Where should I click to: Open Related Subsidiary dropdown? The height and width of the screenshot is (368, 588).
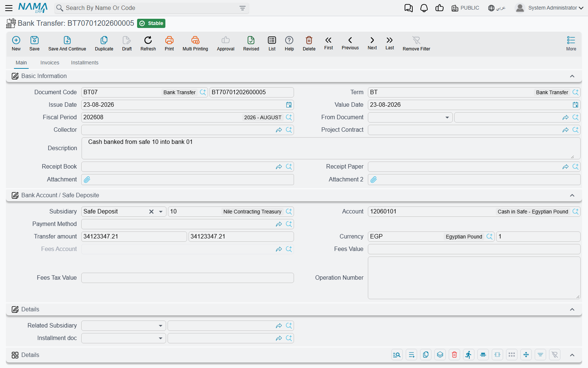click(x=161, y=326)
